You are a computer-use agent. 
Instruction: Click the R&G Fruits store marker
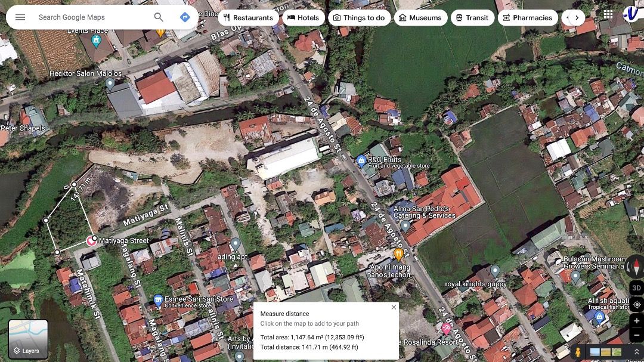point(361,160)
